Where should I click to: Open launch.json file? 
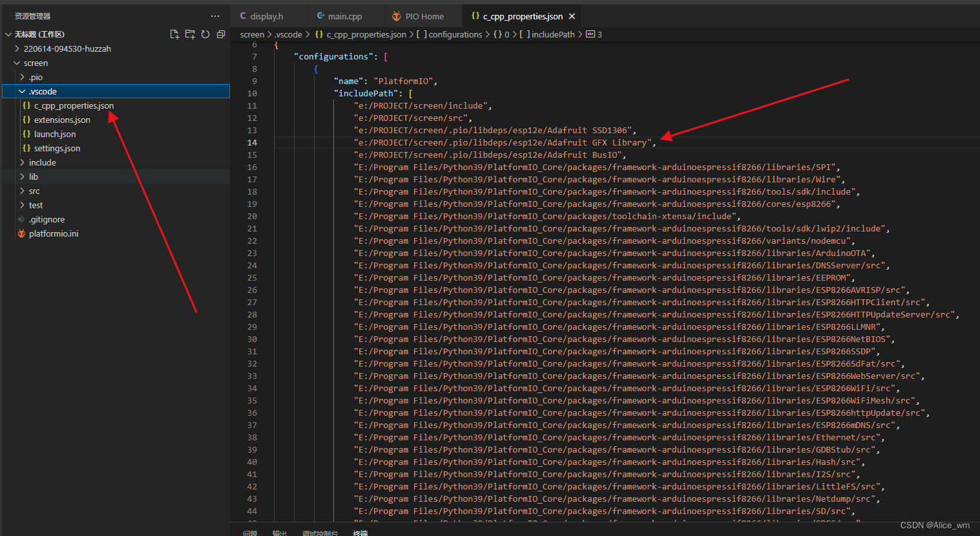(55, 134)
